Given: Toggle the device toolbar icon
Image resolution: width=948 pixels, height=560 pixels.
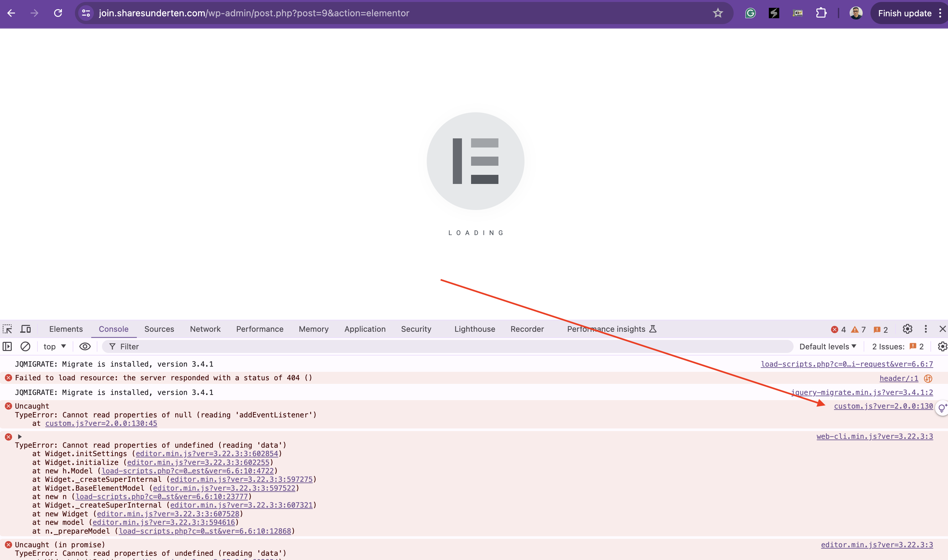Looking at the screenshot, I should (26, 329).
